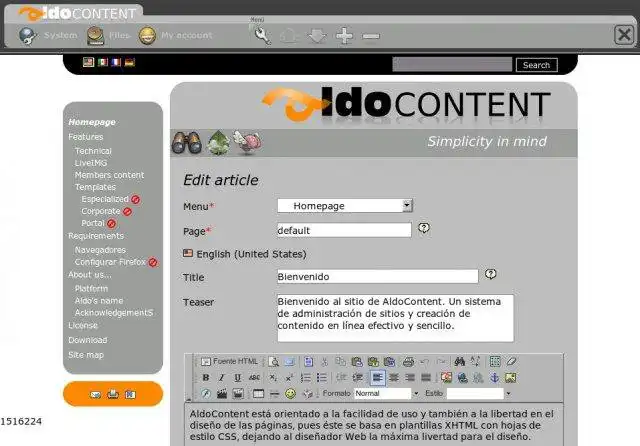Click the binoculars icon in banner

187,143
